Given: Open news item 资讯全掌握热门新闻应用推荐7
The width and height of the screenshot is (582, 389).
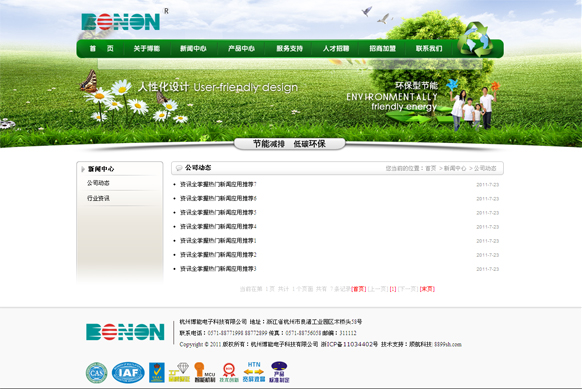Looking at the screenshot, I should click(x=218, y=184).
